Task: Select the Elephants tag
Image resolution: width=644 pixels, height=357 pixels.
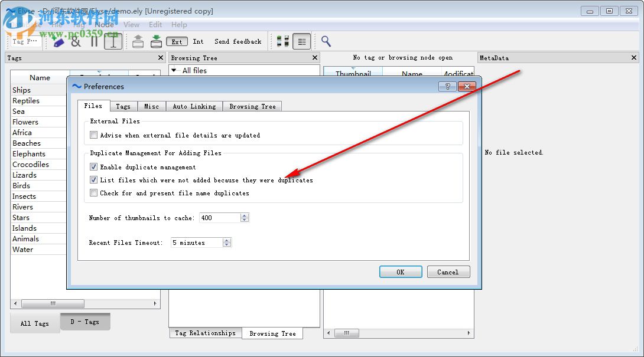Action: tap(29, 153)
